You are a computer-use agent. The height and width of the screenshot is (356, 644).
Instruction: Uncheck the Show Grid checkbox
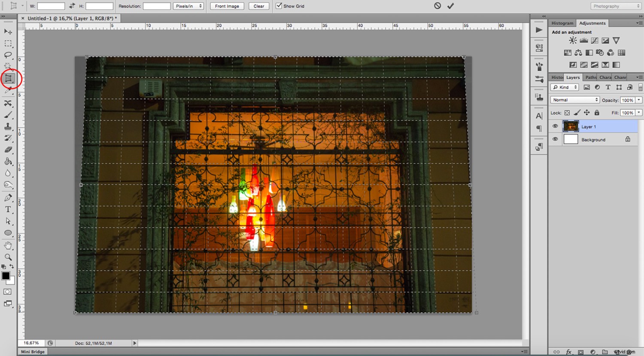click(x=279, y=6)
